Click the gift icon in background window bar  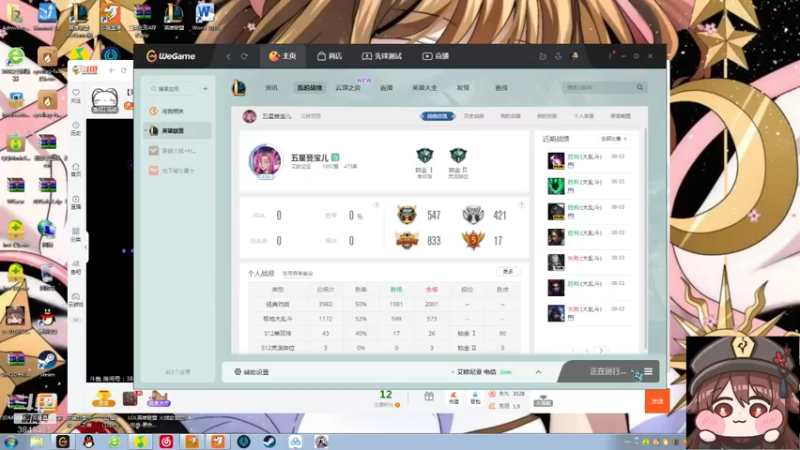429,396
